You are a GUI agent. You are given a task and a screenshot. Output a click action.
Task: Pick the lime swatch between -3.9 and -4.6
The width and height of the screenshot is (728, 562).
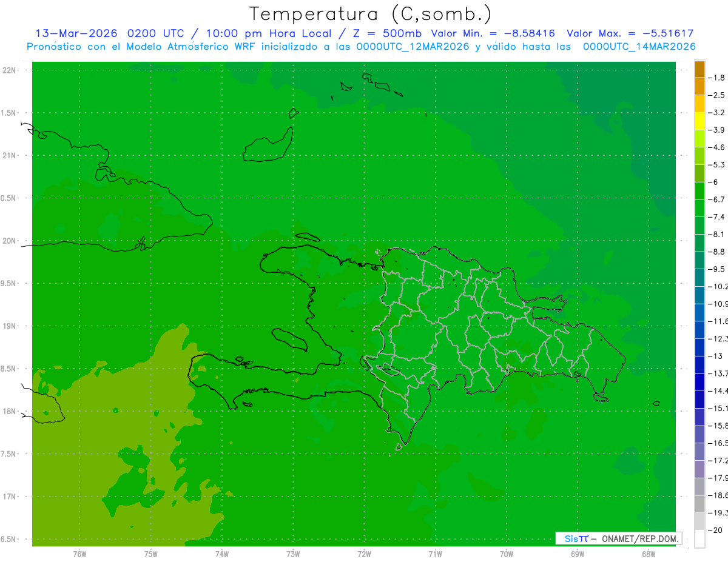click(x=699, y=139)
